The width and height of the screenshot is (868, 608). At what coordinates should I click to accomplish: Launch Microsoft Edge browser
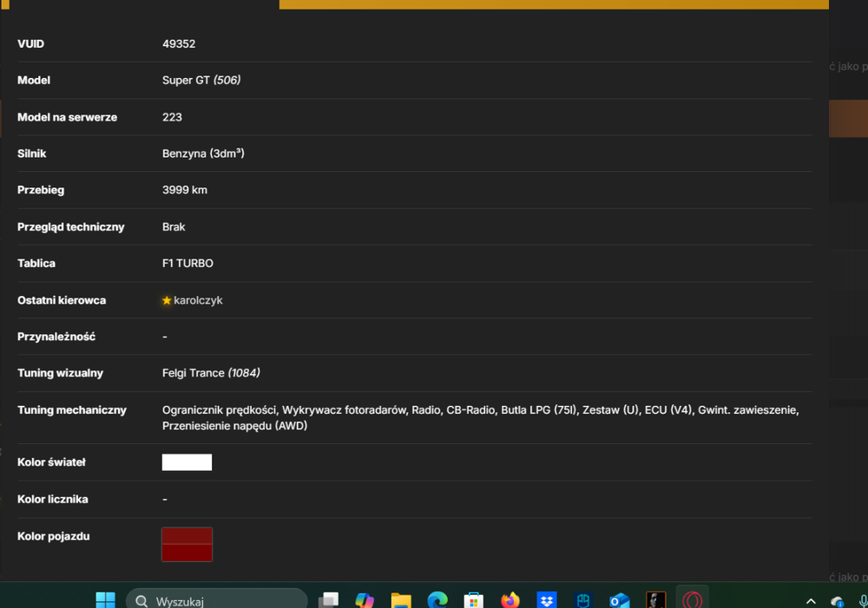click(437, 600)
